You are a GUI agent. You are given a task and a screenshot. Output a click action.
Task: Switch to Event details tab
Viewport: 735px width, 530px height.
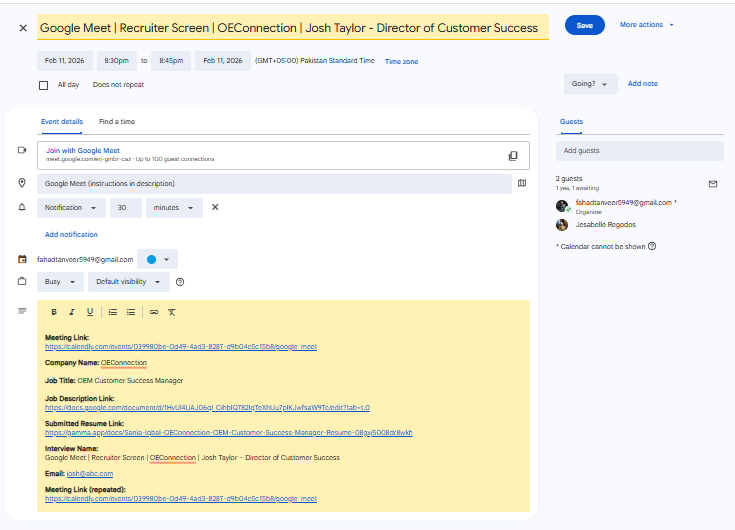pyautogui.click(x=62, y=122)
